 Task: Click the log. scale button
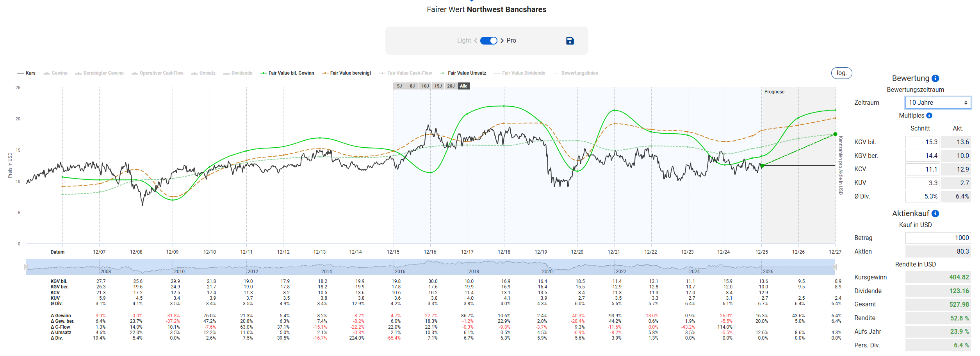click(841, 73)
